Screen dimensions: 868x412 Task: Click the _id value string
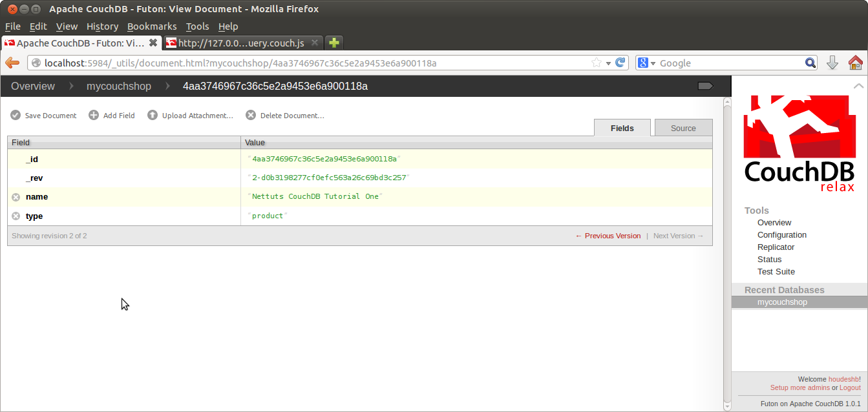324,159
